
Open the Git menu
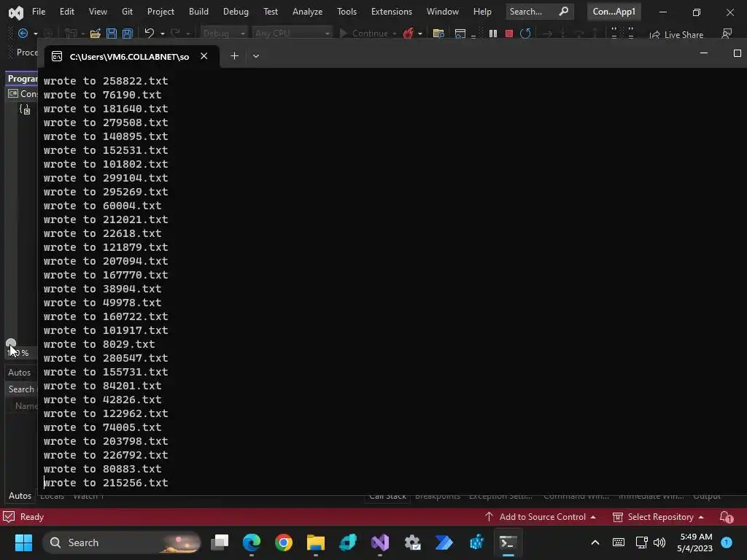[x=127, y=12]
